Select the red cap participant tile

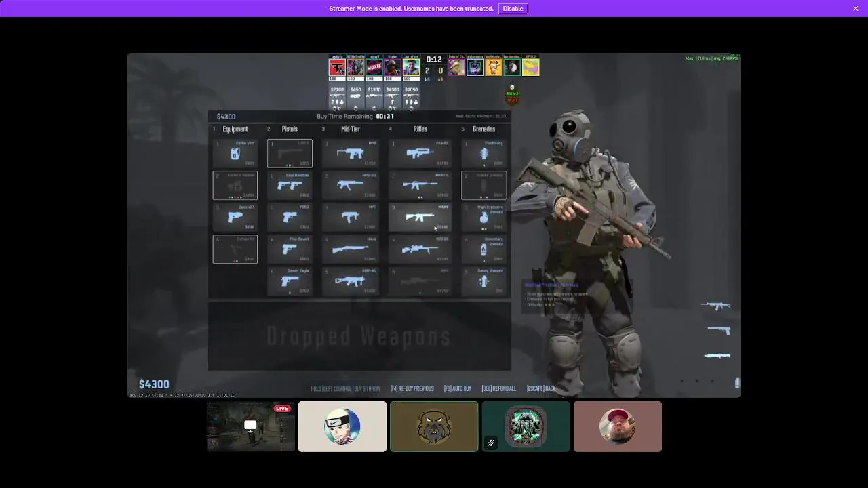pyautogui.click(x=618, y=426)
